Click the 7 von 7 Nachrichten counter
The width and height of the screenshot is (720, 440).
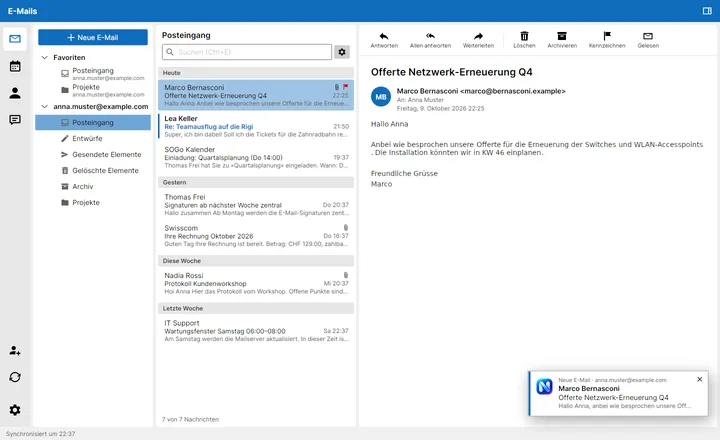click(190, 419)
